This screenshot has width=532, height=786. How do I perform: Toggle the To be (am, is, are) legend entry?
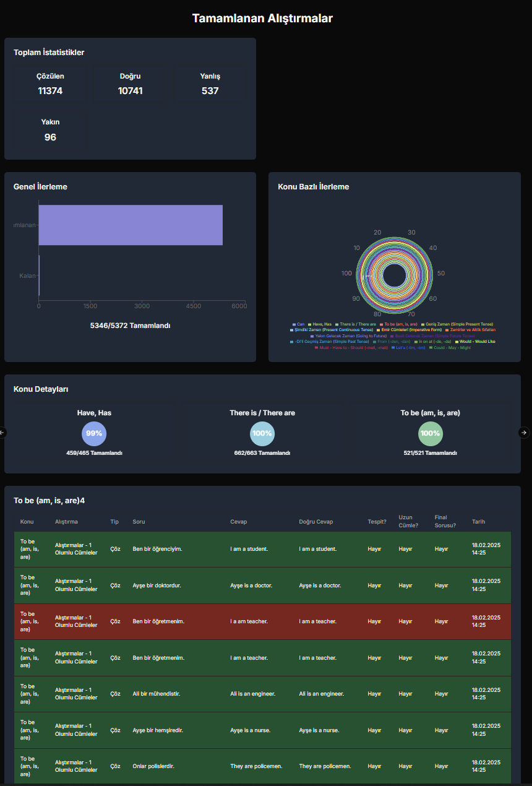pyautogui.click(x=398, y=324)
